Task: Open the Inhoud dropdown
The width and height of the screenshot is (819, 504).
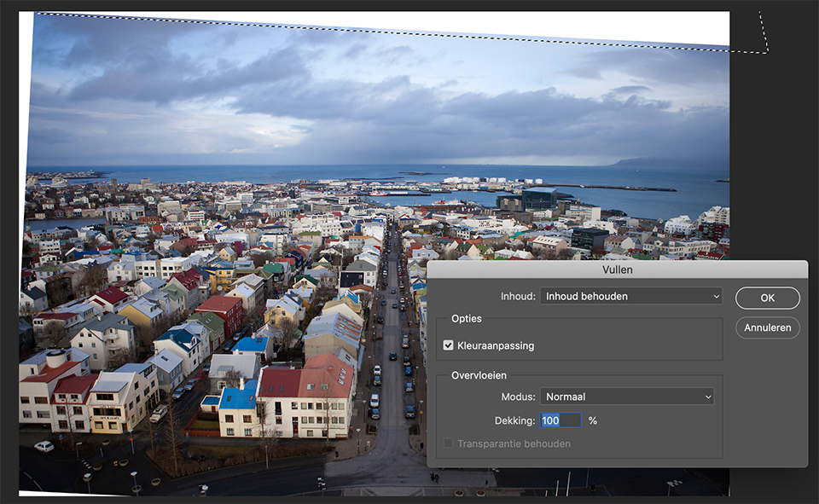Action: [631, 296]
